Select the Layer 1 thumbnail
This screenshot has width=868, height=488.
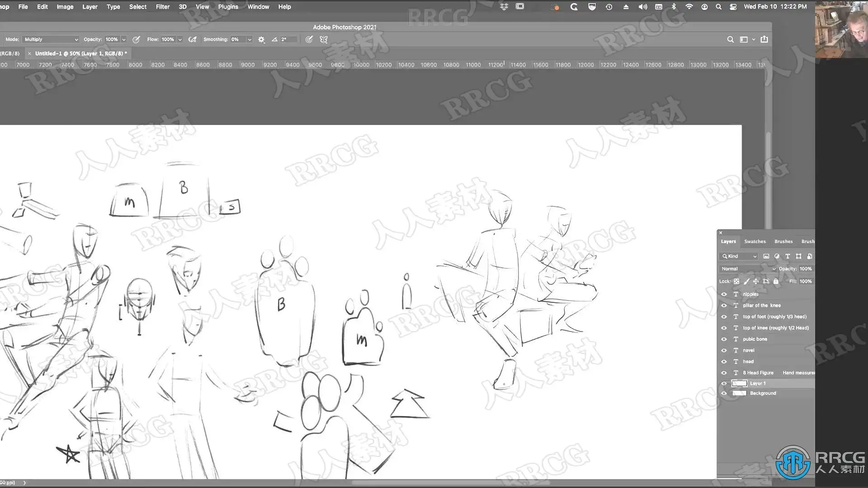pyautogui.click(x=739, y=383)
